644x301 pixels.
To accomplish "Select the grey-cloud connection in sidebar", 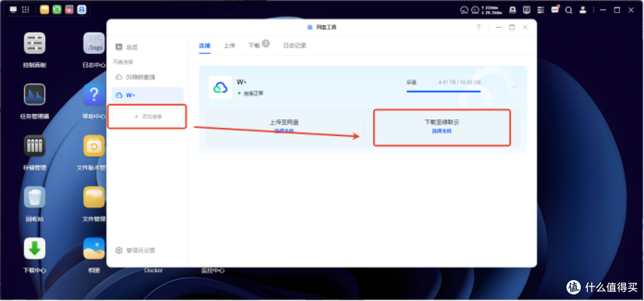I will pyautogui.click(x=147, y=77).
